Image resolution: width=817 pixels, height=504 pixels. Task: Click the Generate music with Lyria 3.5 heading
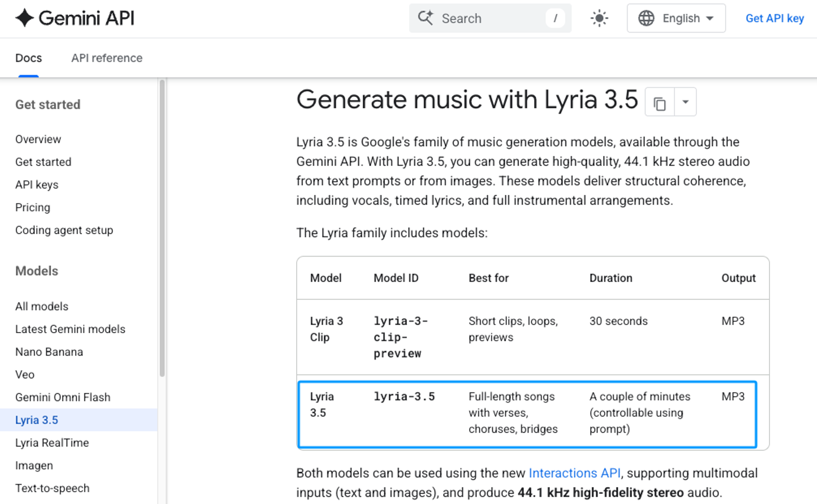pyautogui.click(x=467, y=99)
